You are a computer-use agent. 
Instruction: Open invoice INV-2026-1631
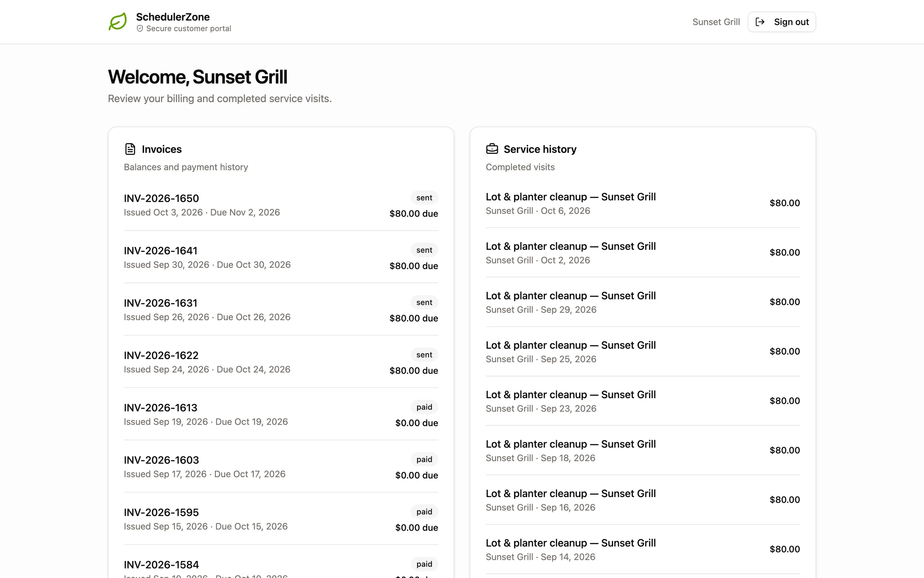tap(281, 310)
